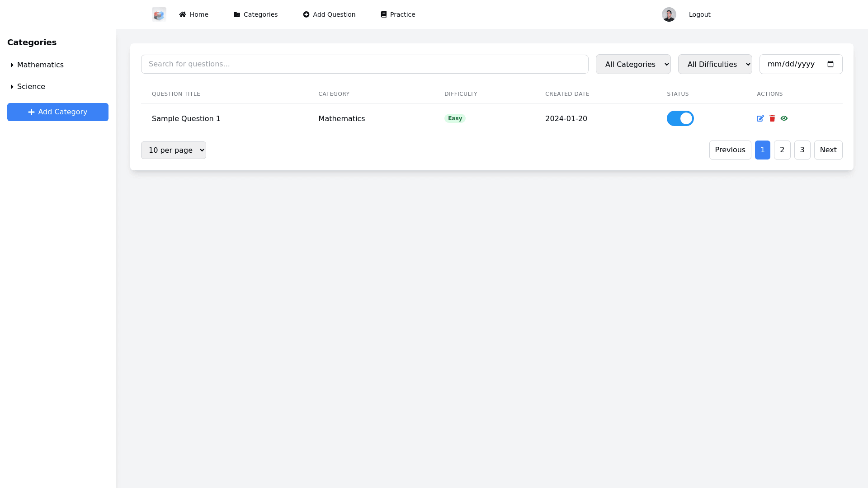The image size is (868, 488).
Task: Open the 10 per page dropdown
Action: point(173,150)
